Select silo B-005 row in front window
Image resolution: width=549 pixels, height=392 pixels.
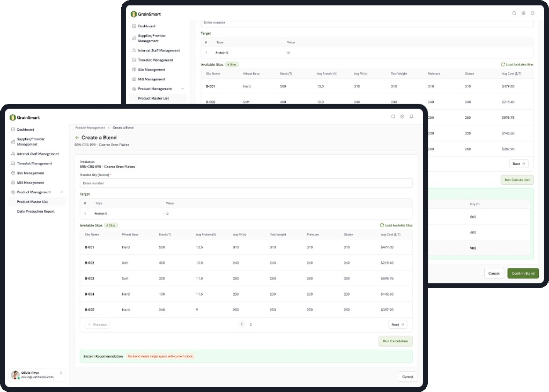click(246, 310)
